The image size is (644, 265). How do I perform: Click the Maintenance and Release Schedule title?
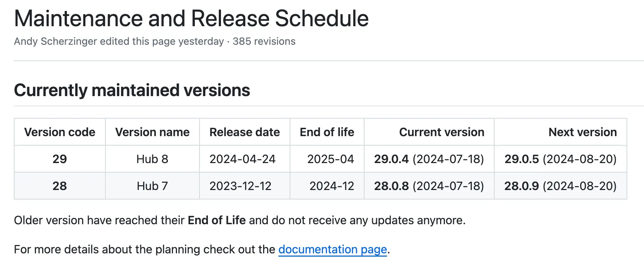coord(191,19)
